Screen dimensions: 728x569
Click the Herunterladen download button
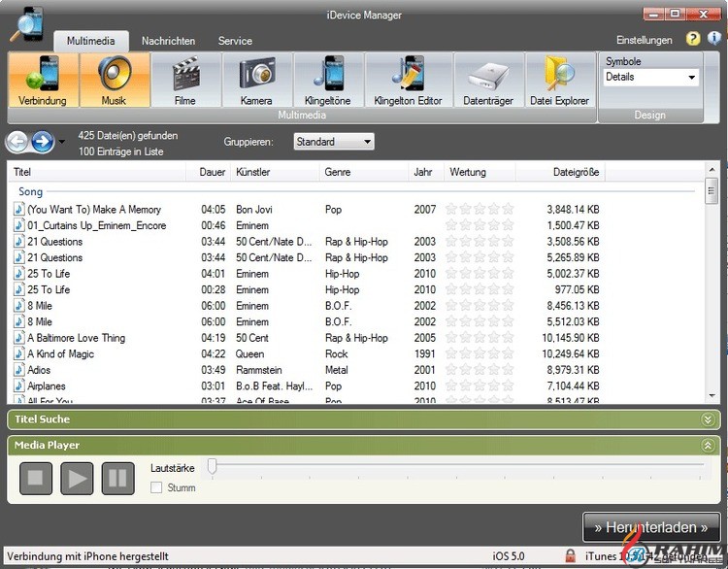coord(651,527)
